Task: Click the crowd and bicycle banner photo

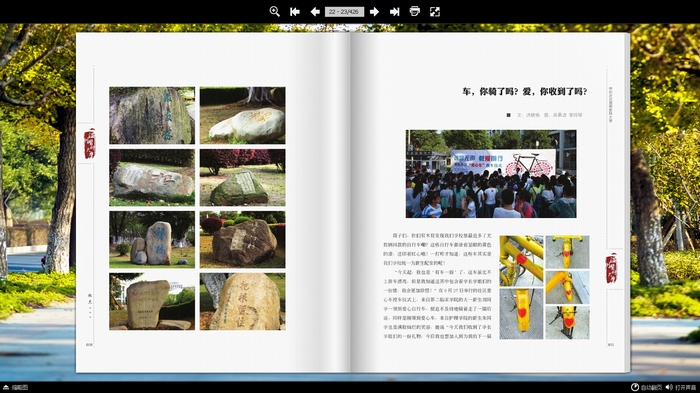Action: pos(491,174)
